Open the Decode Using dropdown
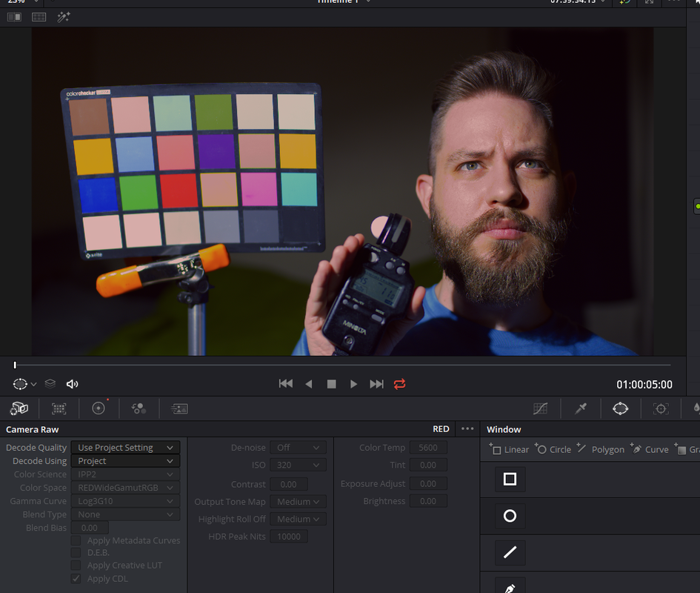700x593 pixels. point(125,461)
